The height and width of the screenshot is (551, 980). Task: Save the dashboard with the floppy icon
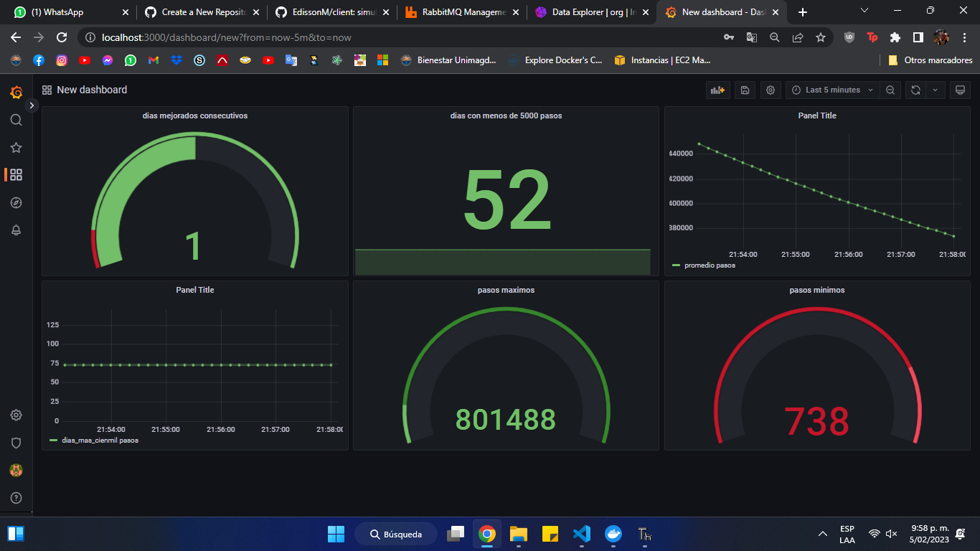(745, 90)
